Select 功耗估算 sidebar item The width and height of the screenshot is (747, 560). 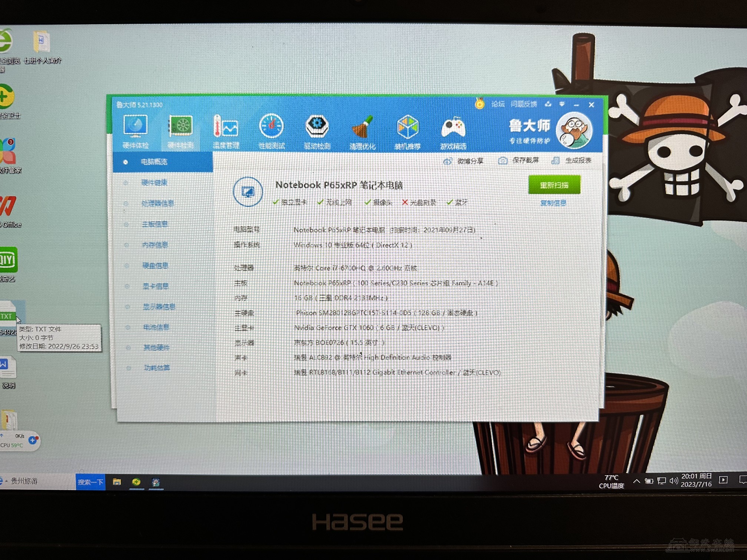tap(157, 368)
